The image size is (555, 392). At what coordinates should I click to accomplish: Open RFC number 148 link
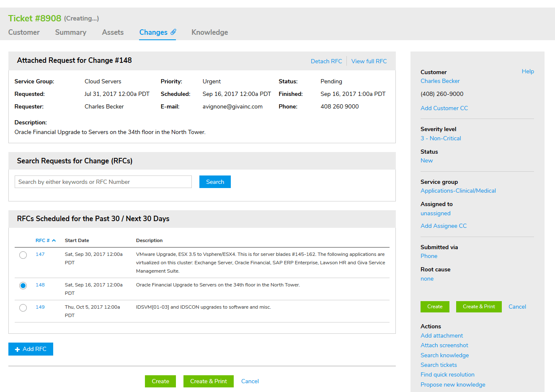(40, 285)
